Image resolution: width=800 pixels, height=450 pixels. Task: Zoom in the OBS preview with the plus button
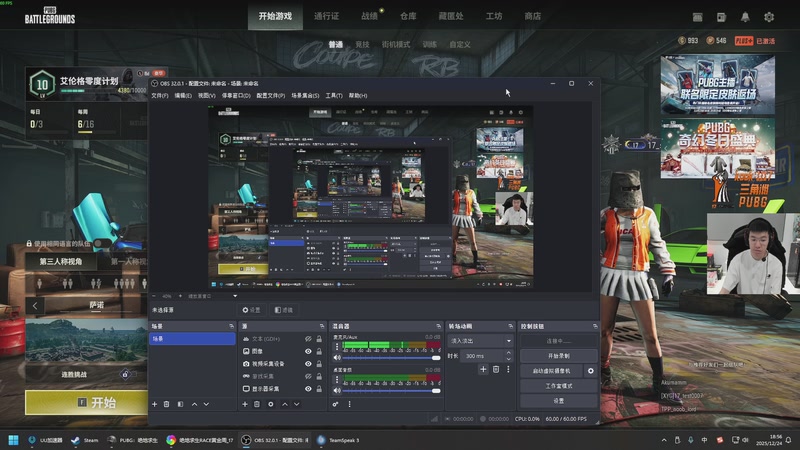pos(180,296)
